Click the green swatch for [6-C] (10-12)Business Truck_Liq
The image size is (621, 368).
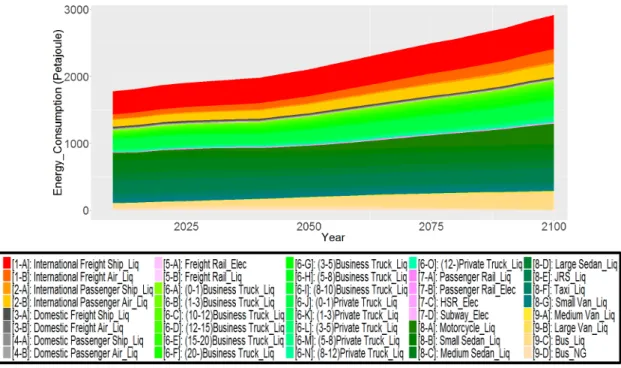coord(158,315)
